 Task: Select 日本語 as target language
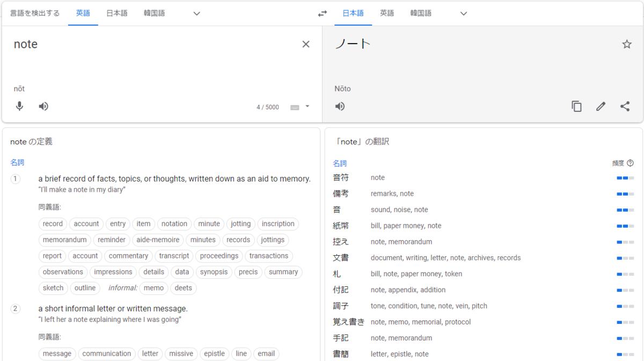click(x=353, y=13)
